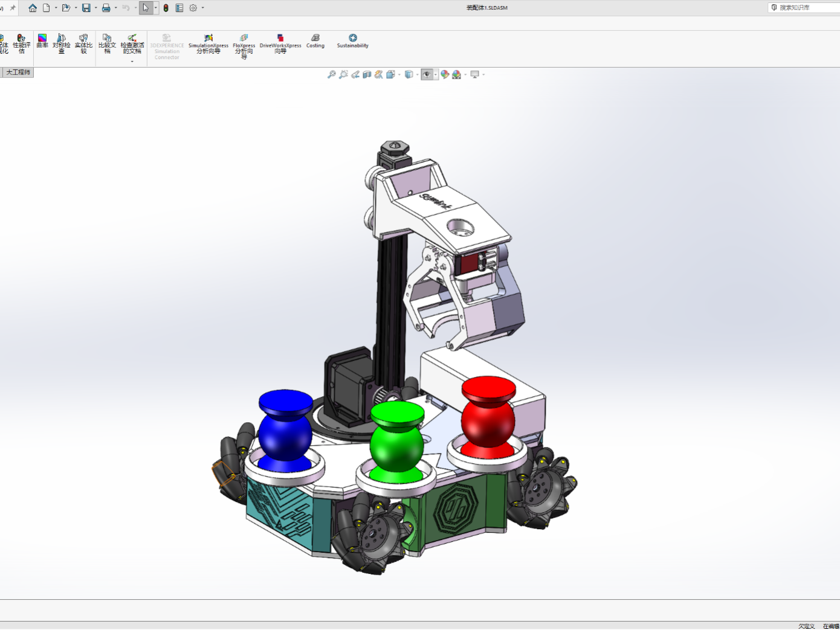Save the assembly with disk icon
Image resolution: width=840 pixels, height=630 pixels.
(x=86, y=8)
